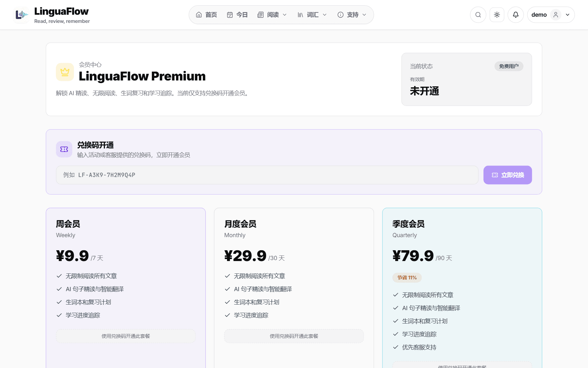Click AI 句子精读与智能翻译 in the 月度会员 card
Image resolution: width=588 pixels, height=368 pixels.
point(263,289)
